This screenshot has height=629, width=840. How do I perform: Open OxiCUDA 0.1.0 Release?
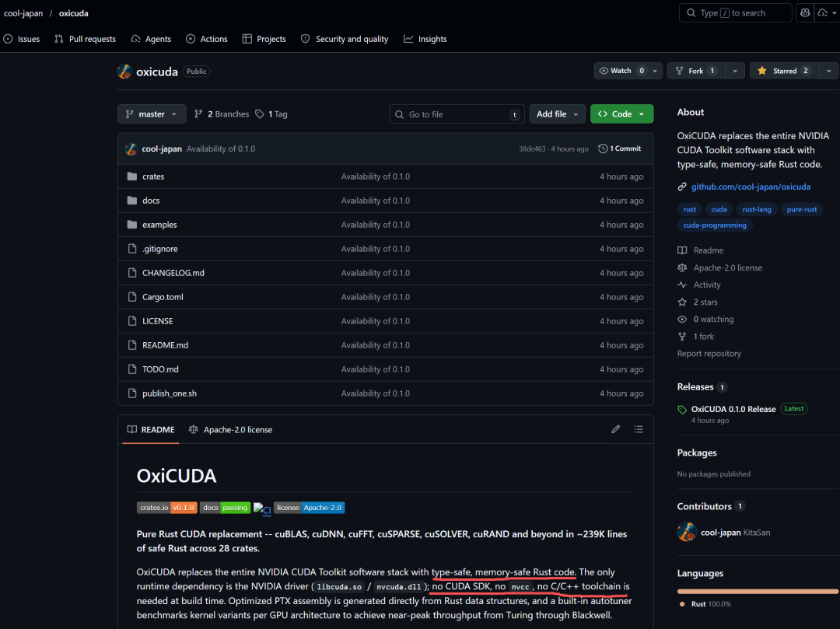tap(733, 409)
